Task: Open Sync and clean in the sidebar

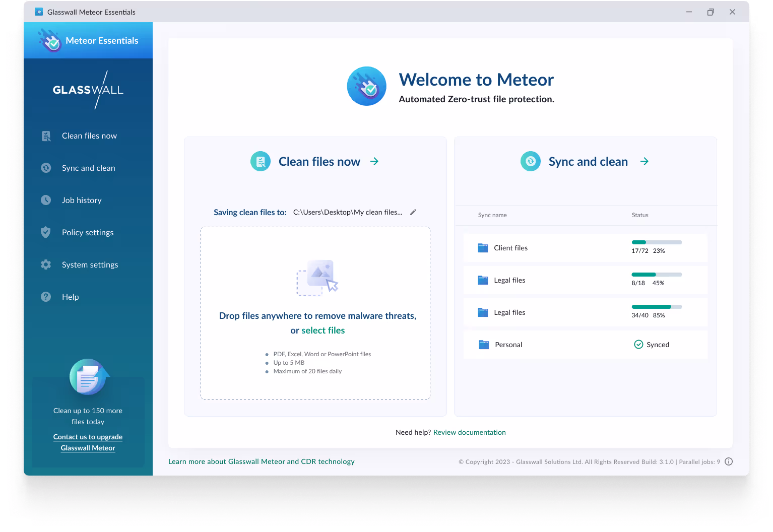Action: click(89, 168)
